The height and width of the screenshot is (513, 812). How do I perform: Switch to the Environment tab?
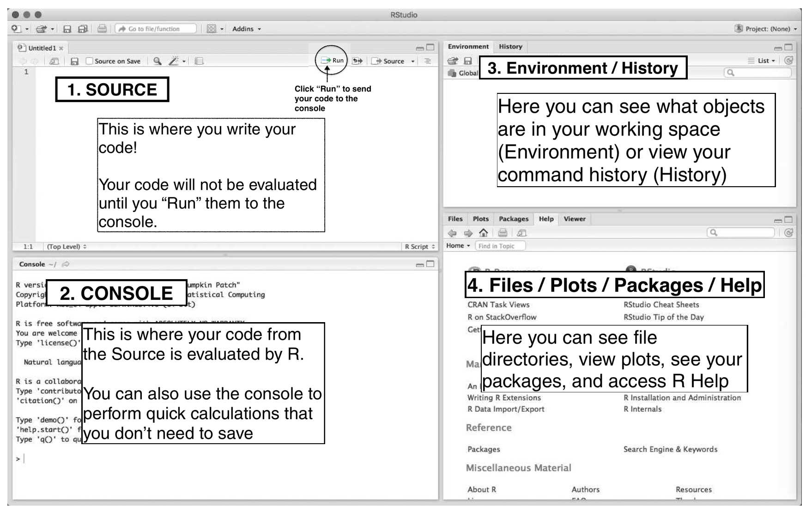pyautogui.click(x=468, y=47)
